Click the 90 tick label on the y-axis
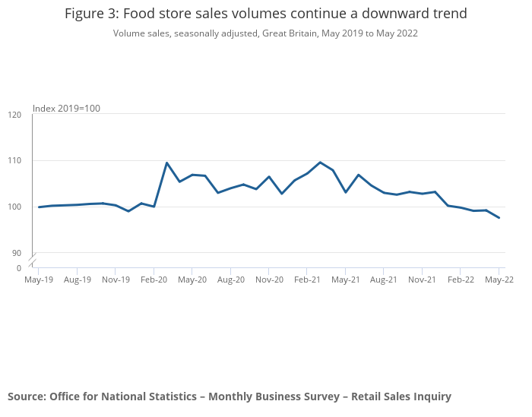532x417 pixels. click(17, 253)
